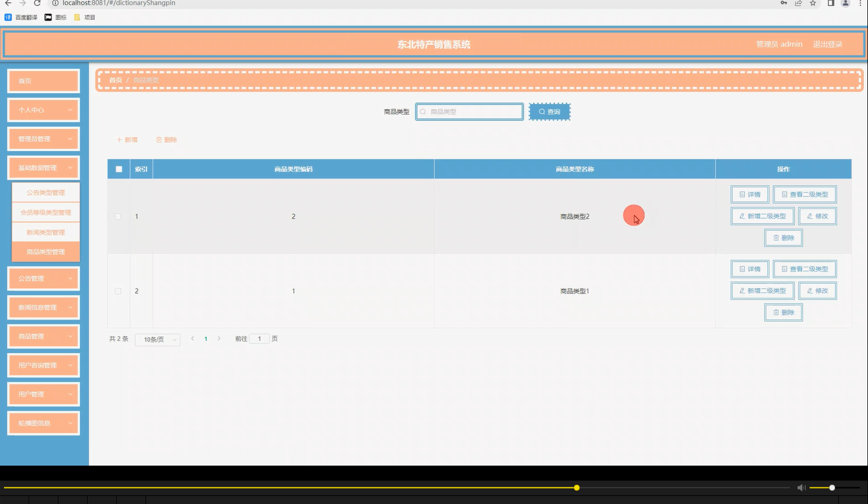Click the 新增 add button

[x=127, y=140]
